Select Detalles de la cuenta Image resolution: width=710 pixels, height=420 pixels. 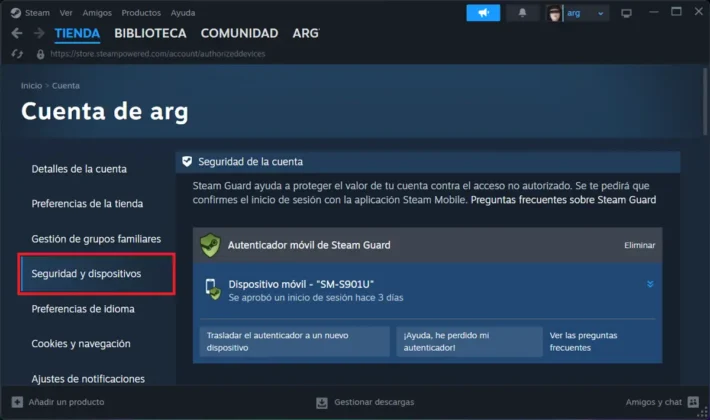click(79, 169)
